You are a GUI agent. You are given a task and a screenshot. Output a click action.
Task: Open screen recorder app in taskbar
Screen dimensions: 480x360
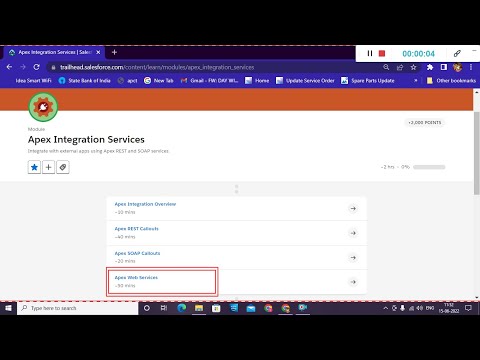303,308
